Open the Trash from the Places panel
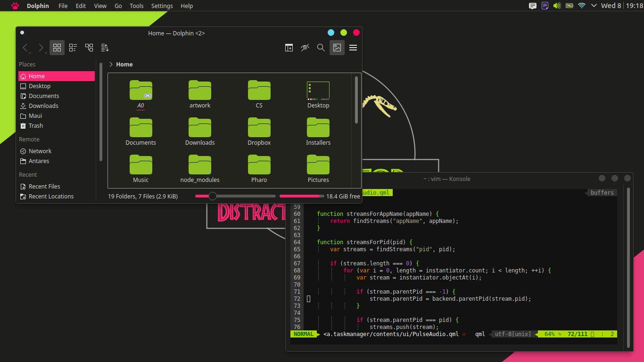This screenshot has height=362, width=644. click(35, 125)
